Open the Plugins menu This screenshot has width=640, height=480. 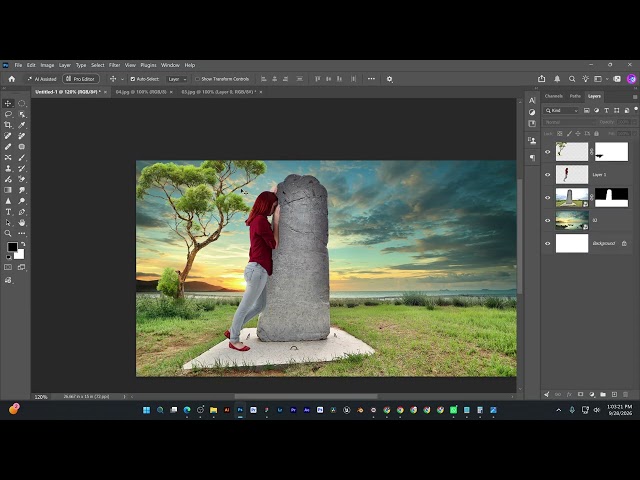(x=148, y=65)
